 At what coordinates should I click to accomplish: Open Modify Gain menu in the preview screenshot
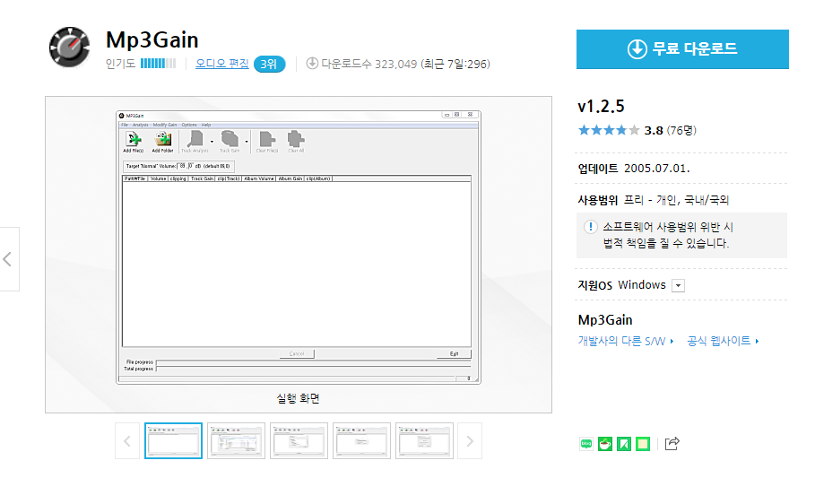click(165, 125)
